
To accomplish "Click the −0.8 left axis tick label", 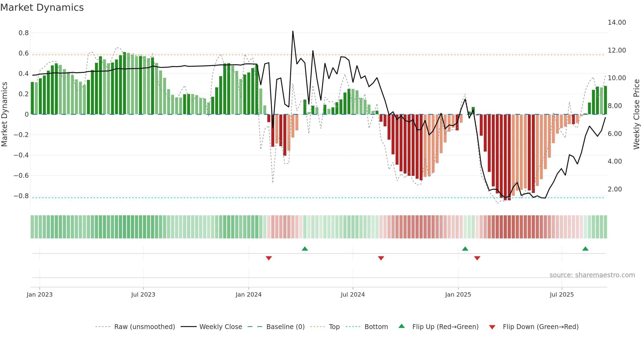I will 21,196.
